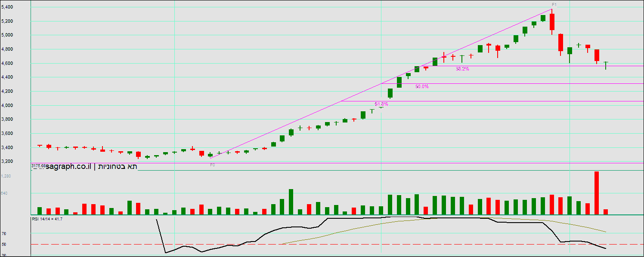644x257 pixels.
Task: Click the 1,280 volume axis label
Action: tap(6, 176)
